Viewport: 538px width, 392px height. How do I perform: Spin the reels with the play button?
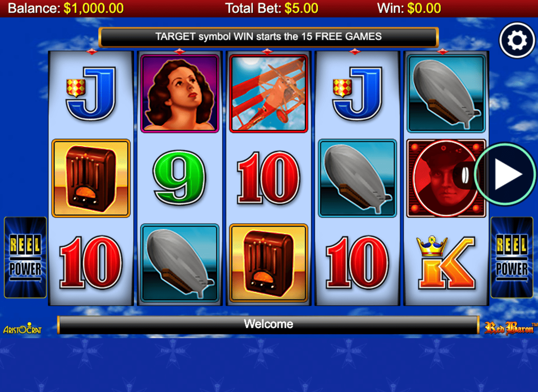506,174
